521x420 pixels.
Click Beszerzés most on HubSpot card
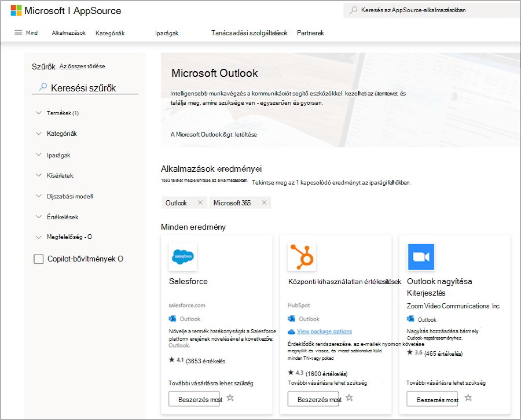(x=314, y=399)
